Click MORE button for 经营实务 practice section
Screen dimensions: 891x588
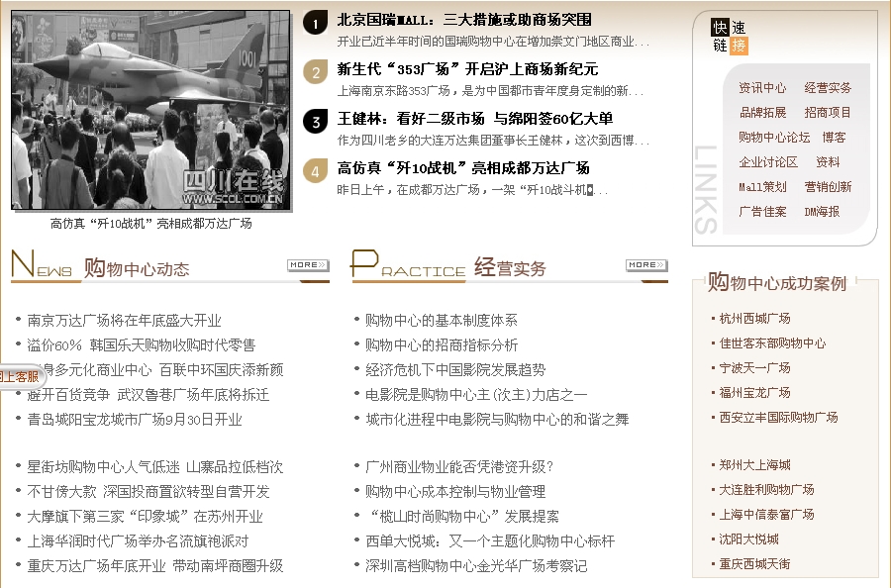[x=646, y=265]
